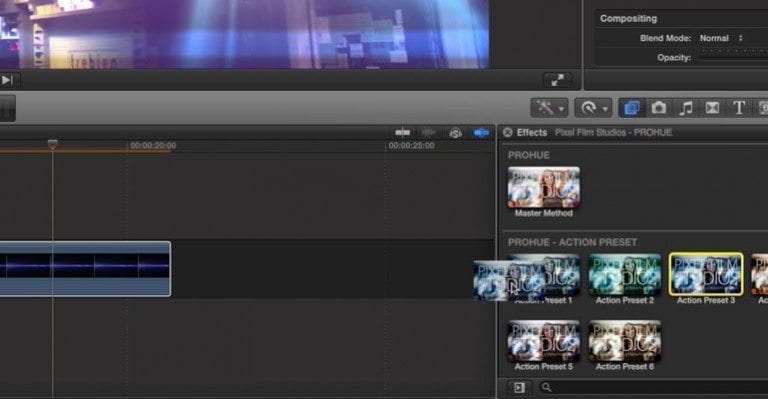Select the Action Preset 3 effect

click(x=706, y=279)
